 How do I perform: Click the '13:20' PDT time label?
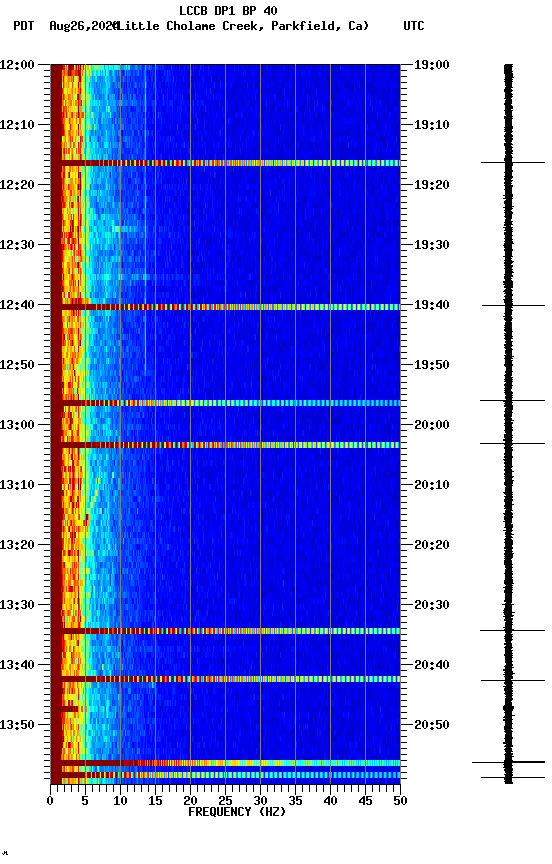pyautogui.click(x=17, y=545)
